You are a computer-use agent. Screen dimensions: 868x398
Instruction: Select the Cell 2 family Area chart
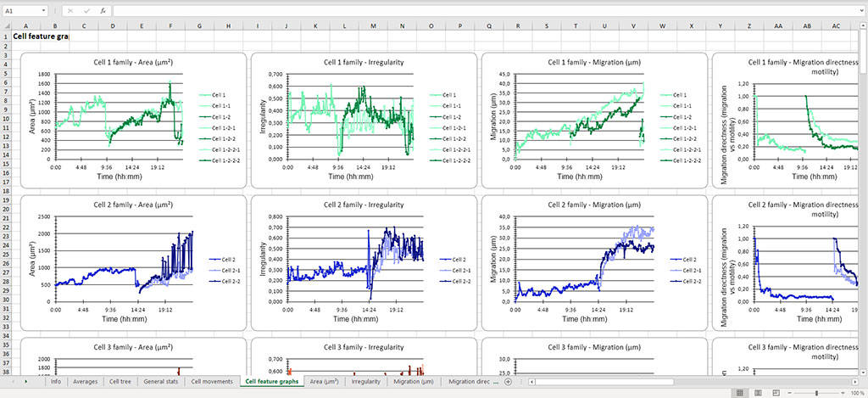pyautogui.click(x=133, y=263)
